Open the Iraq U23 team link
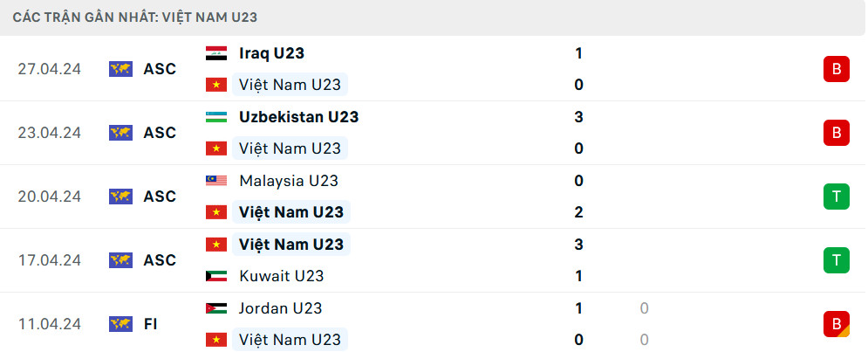This screenshot has height=352, width=868. coord(271,53)
